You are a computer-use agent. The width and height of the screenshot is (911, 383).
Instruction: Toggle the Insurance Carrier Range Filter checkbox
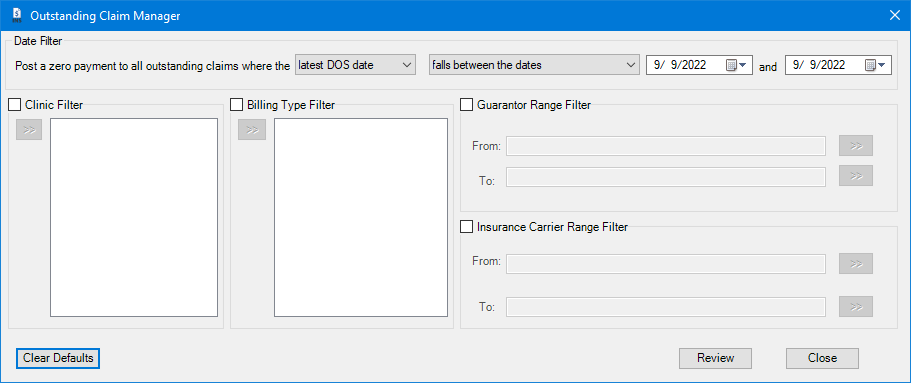pyautogui.click(x=467, y=227)
